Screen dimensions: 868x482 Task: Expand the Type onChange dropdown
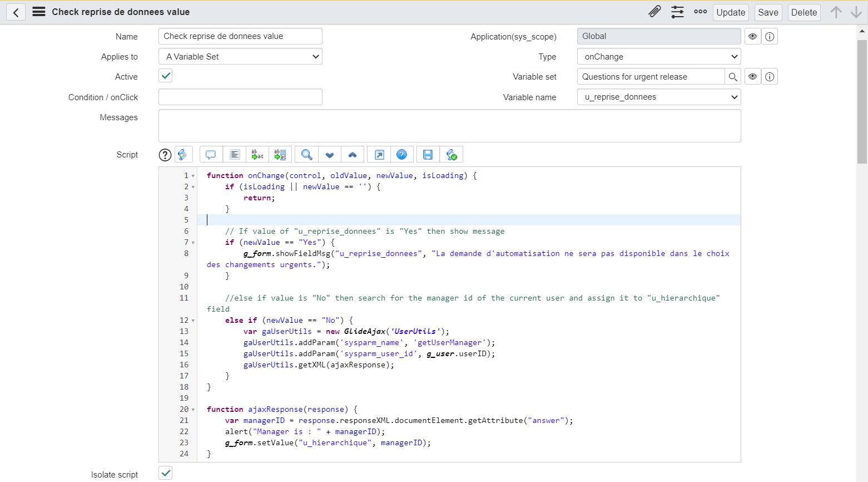(659, 57)
